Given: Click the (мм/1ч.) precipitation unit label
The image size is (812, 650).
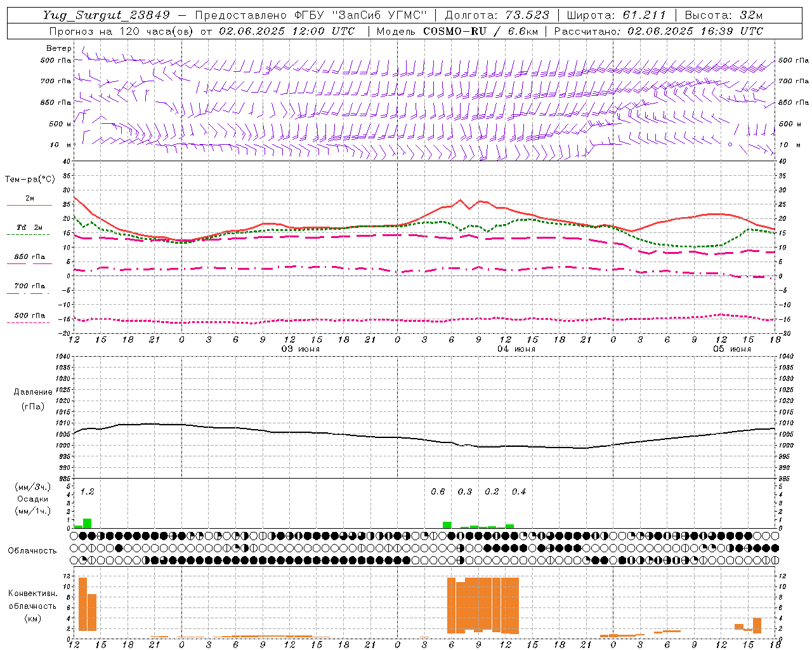Looking at the screenshot, I should [x=33, y=511].
